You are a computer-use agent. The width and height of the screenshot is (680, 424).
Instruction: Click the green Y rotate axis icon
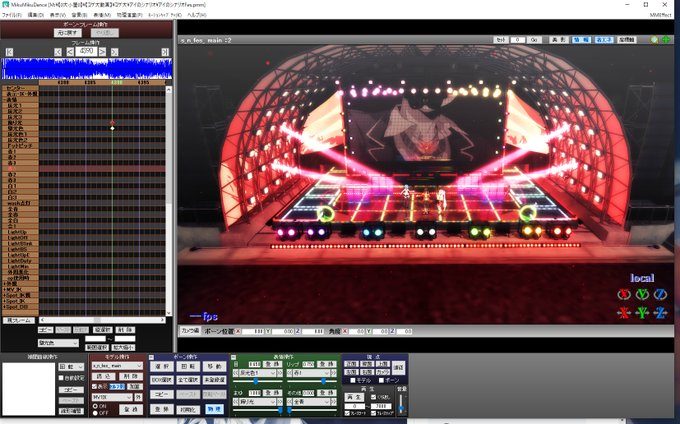(x=642, y=294)
